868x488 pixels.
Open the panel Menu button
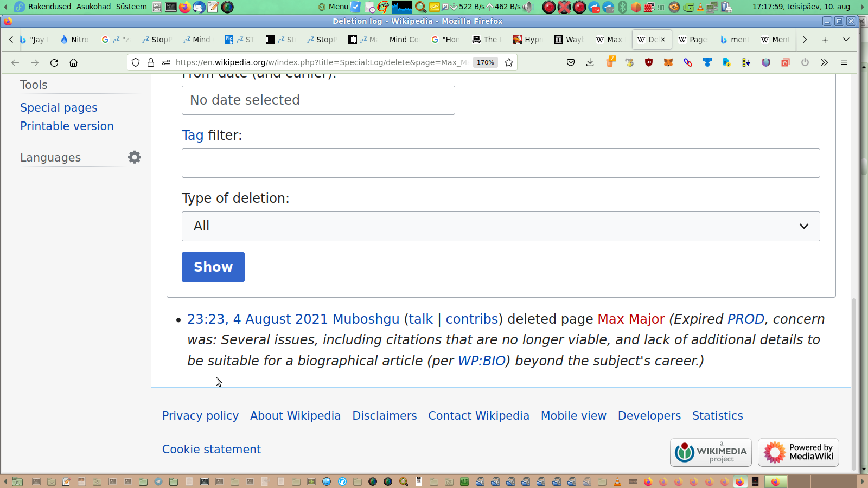pos(333,7)
